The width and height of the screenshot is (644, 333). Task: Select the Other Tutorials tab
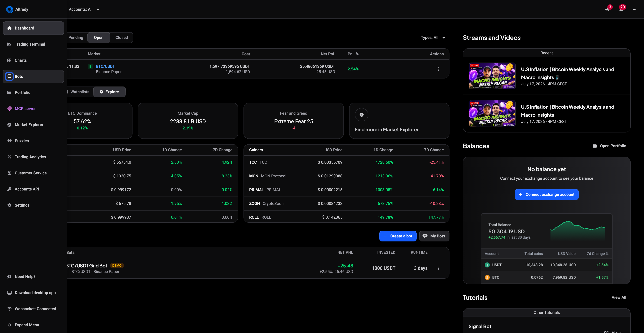click(547, 313)
